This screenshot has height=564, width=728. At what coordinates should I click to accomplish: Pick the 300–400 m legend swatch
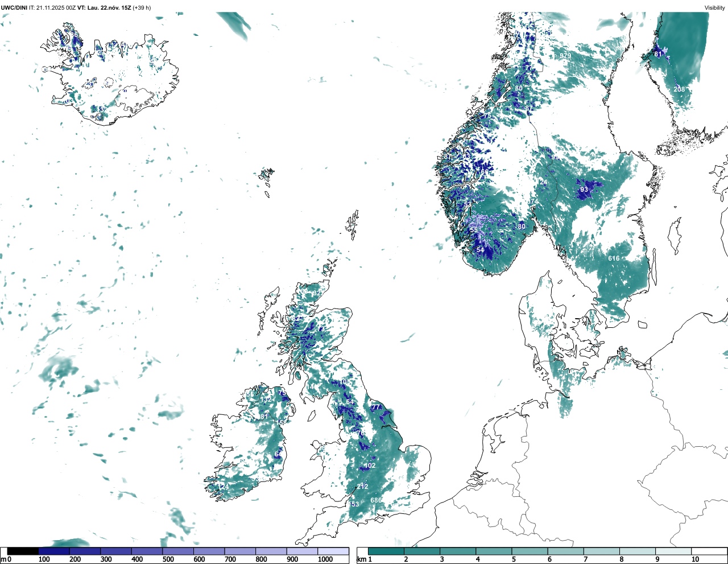click(115, 551)
